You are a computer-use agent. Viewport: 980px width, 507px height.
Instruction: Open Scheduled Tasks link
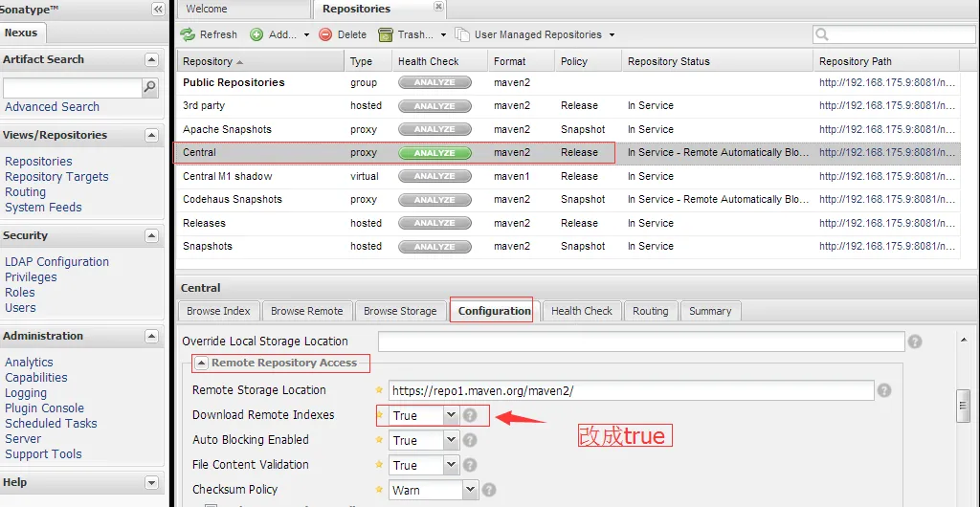coord(52,424)
